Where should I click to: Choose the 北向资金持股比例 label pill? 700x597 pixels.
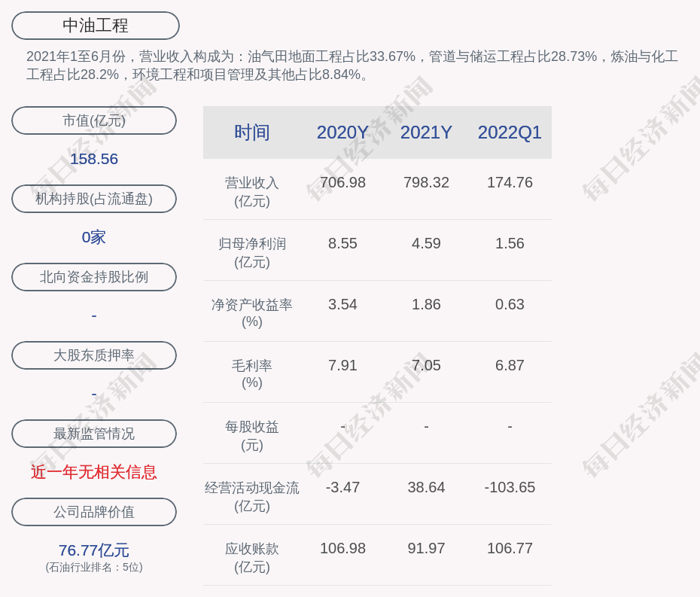(94, 277)
